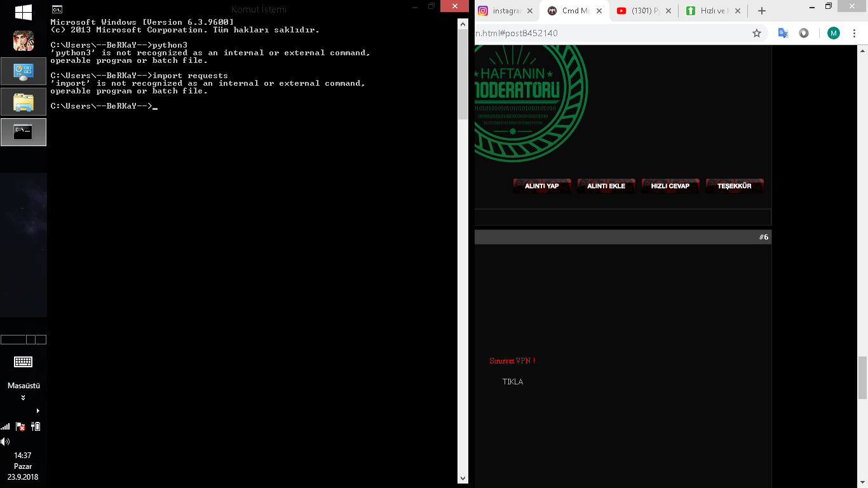Image resolution: width=868 pixels, height=488 pixels.
Task: Click the TEŞEKKÜR button
Action: click(x=735, y=186)
